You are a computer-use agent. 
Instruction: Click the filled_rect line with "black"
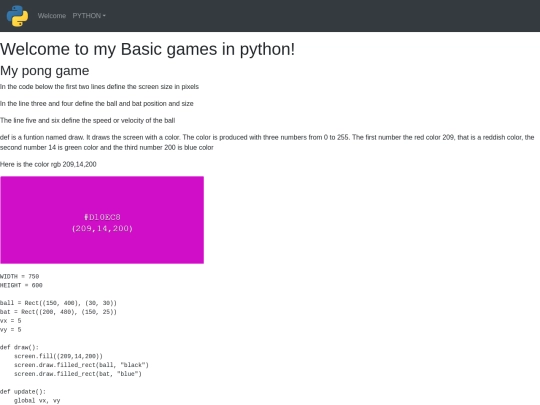point(81,365)
